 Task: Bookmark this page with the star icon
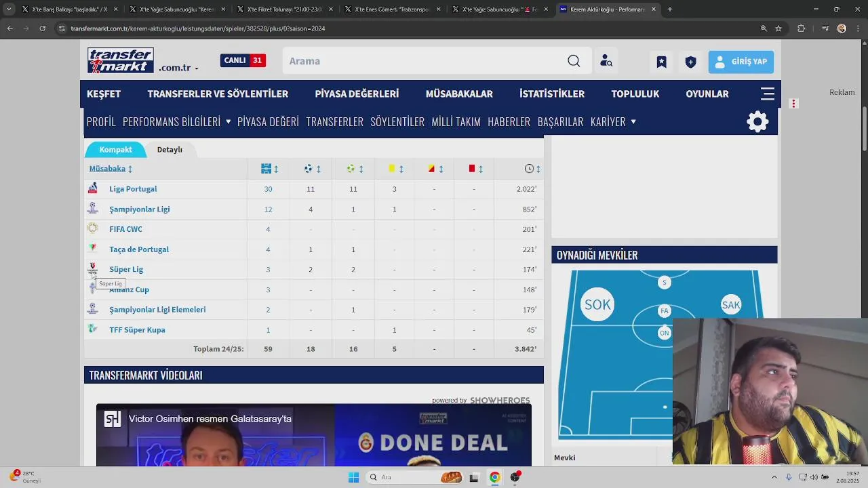[x=778, y=28]
